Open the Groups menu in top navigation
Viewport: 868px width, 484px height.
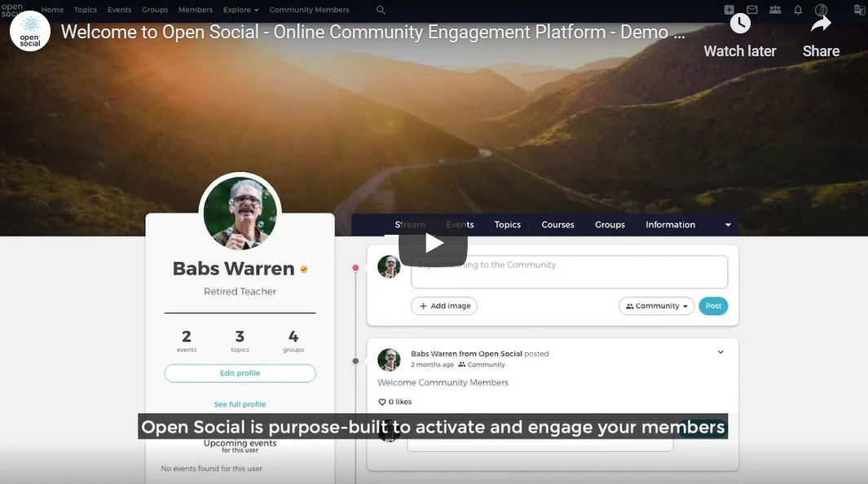pos(154,10)
